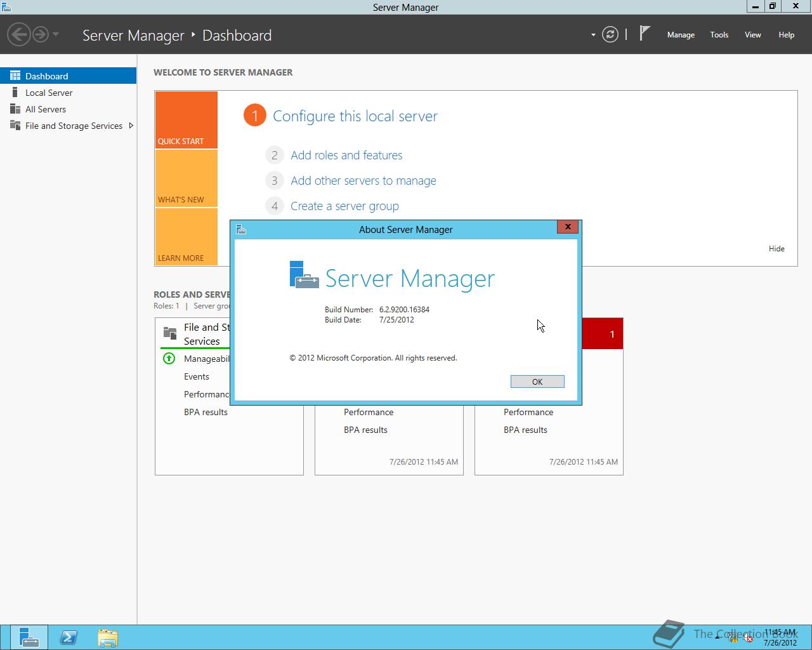
Task: Click the back navigation arrow
Action: click(19, 34)
